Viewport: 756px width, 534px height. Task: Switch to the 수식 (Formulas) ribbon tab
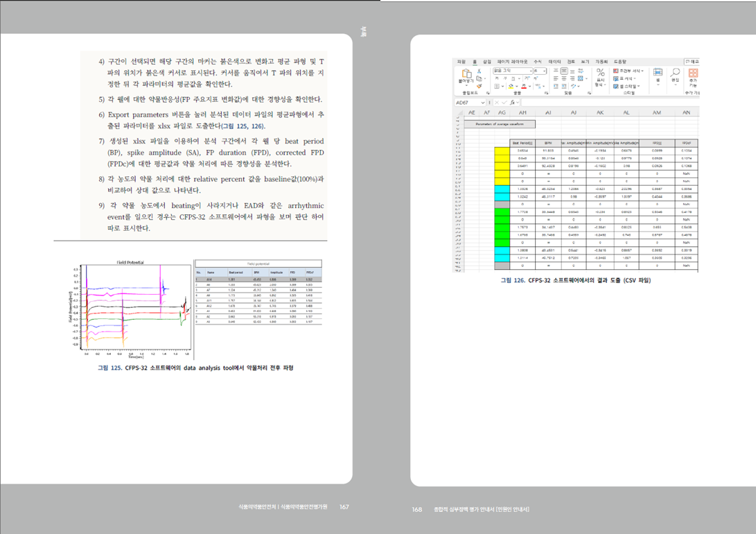click(538, 62)
